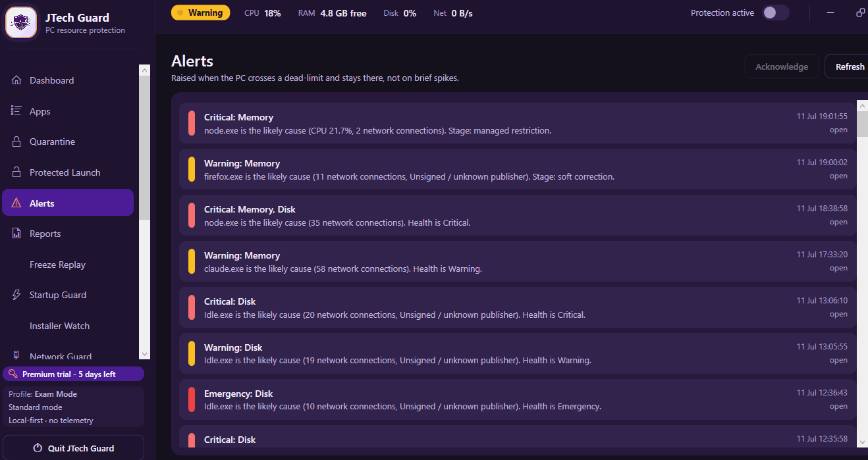Click the Startup Guard lightning icon
The width and height of the screenshot is (868, 460).
[16, 295]
